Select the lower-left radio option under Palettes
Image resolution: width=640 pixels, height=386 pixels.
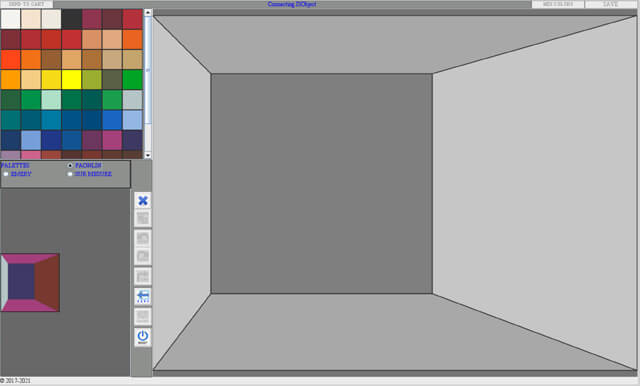6,174
